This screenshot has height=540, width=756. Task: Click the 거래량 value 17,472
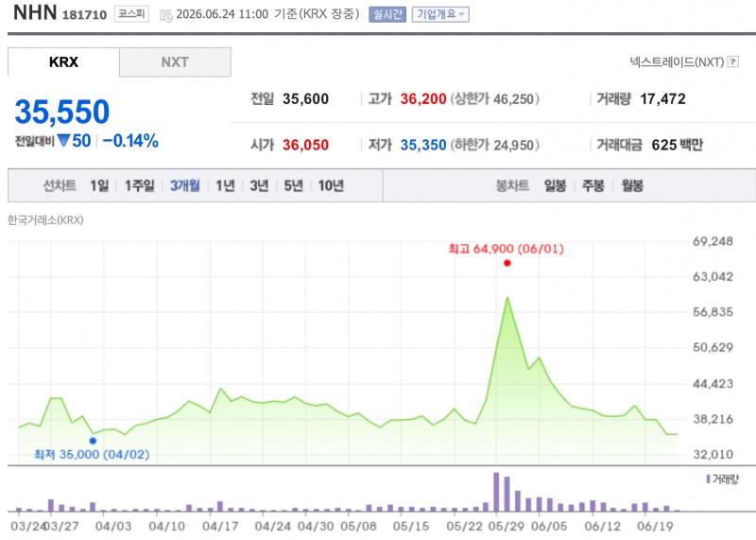tap(663, 99)
